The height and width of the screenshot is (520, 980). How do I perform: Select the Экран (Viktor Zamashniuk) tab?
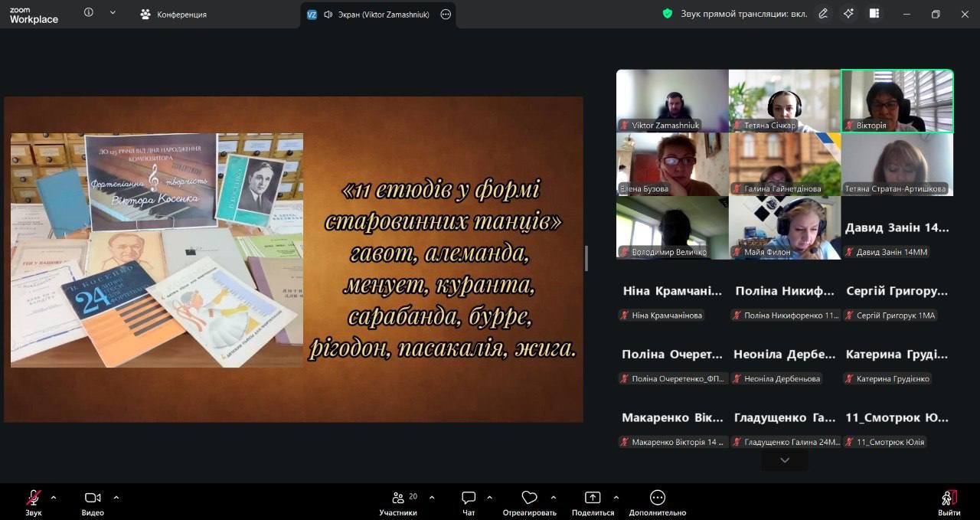[x=375, y=15]
